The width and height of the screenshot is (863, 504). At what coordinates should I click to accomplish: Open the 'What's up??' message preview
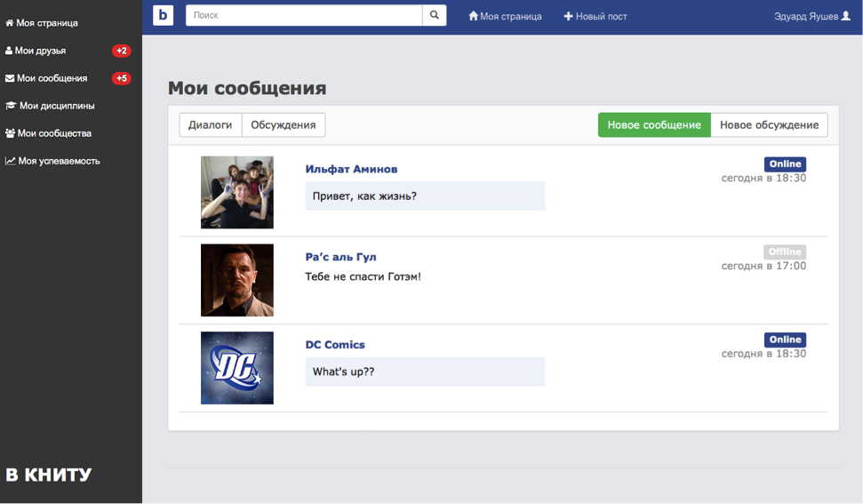[426, 372]
